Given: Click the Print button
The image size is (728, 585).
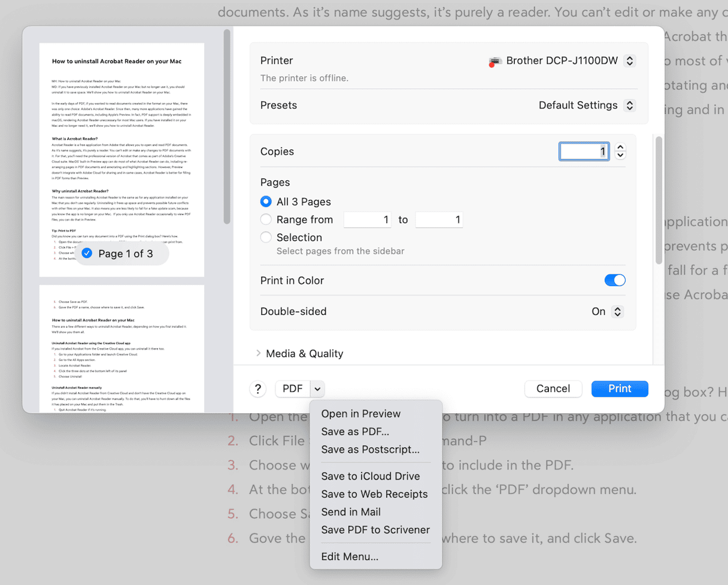Looking at the screenshot, I should [x=620, y=389].
